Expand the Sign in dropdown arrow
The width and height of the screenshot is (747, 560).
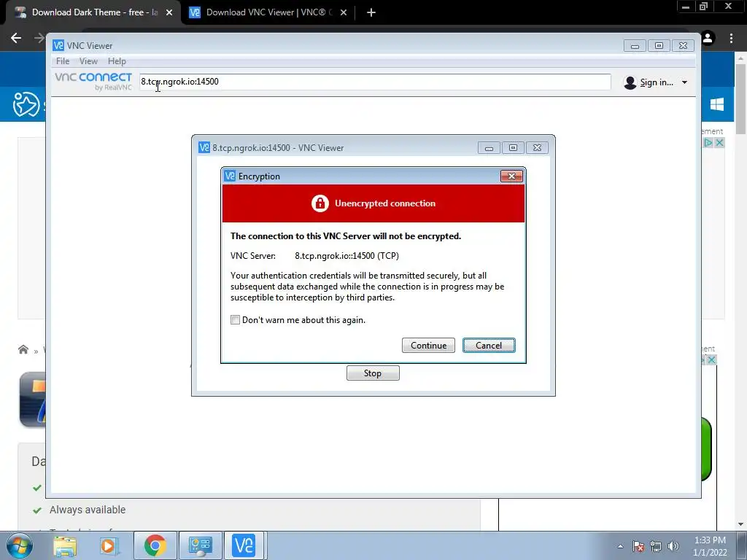684,82
